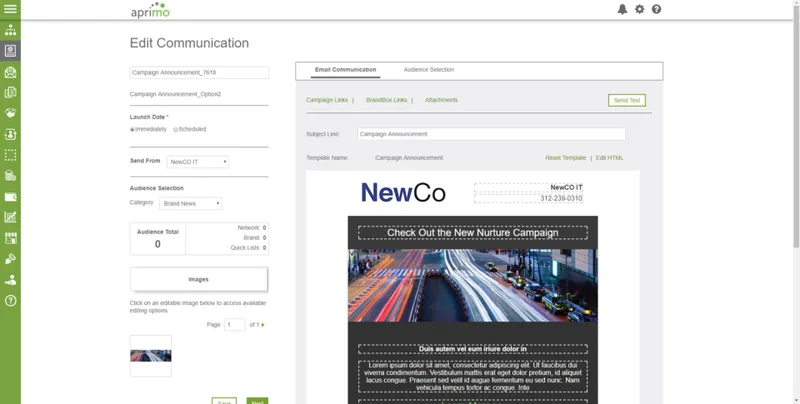Open the hamburger menu in sidebar

click(x=10, y=9)
